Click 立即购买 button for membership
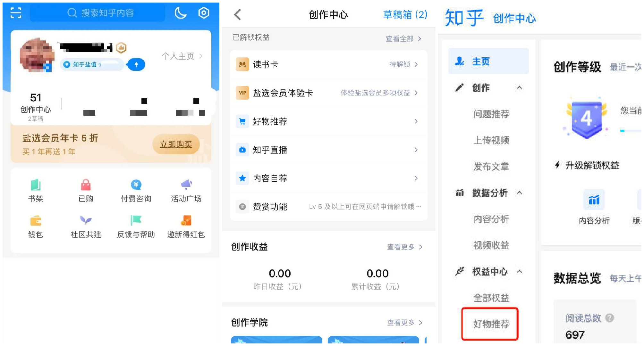 (176, 144)
